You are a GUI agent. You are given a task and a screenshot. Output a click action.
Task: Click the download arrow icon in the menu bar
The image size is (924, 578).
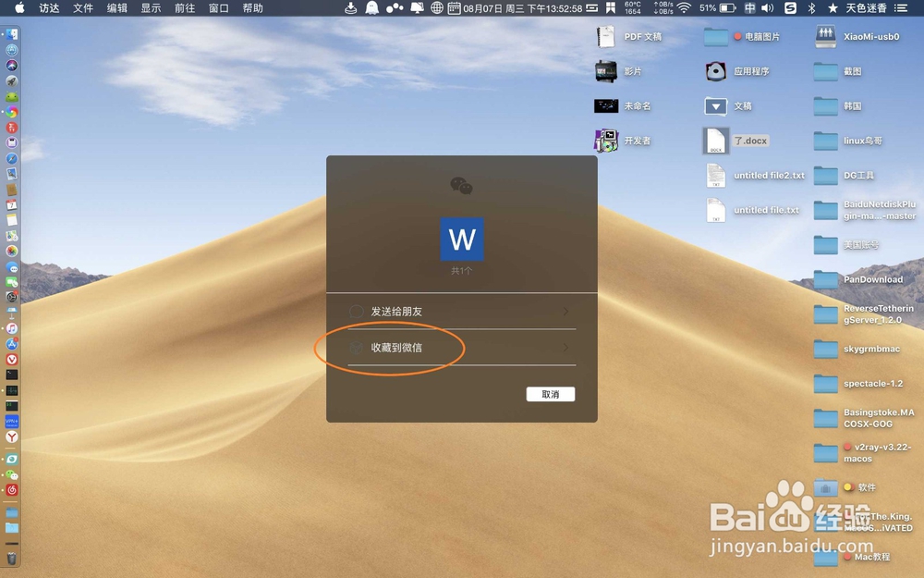(350, 8)
